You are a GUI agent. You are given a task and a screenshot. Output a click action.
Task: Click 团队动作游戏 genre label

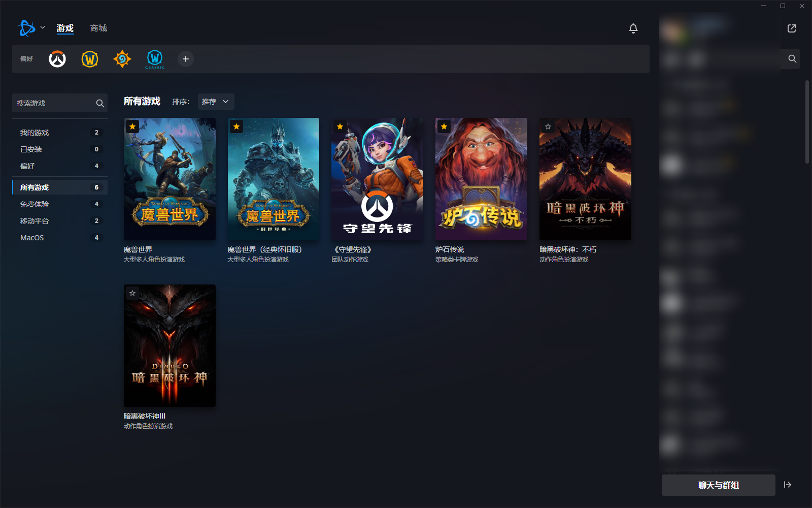[350, 260]
